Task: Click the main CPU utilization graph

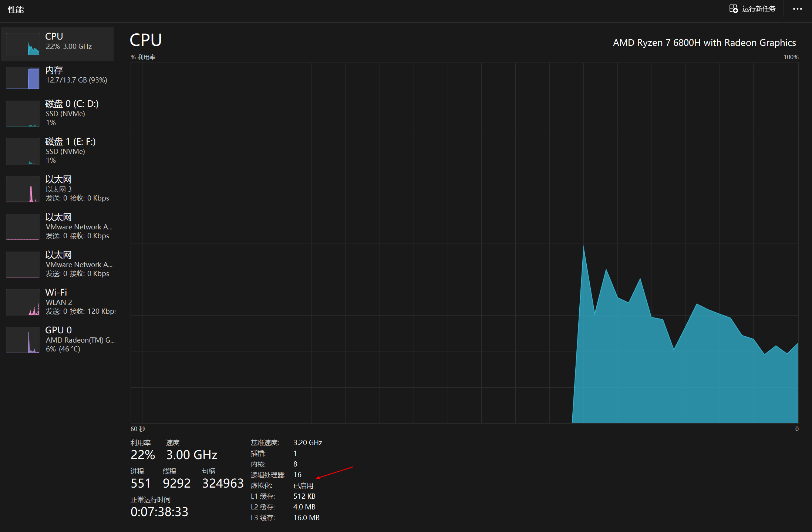Action: pyautogui.click(x=464, y=243)
